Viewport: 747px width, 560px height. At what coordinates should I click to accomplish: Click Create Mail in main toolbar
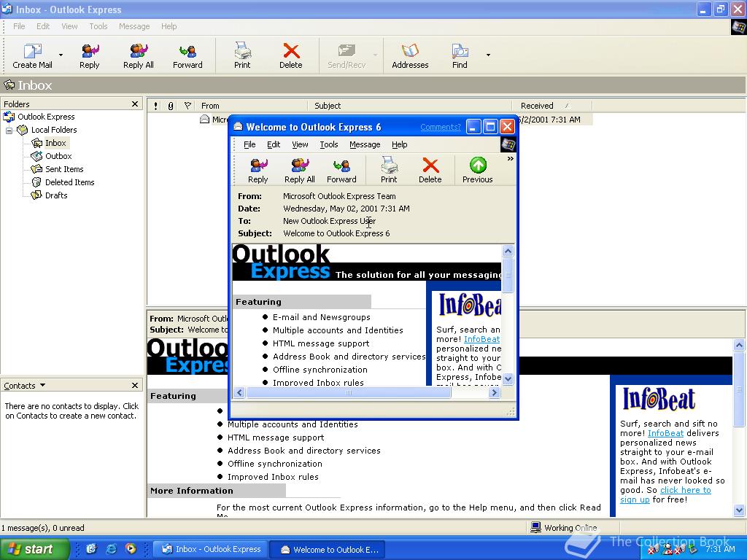(x=32, y=55)
